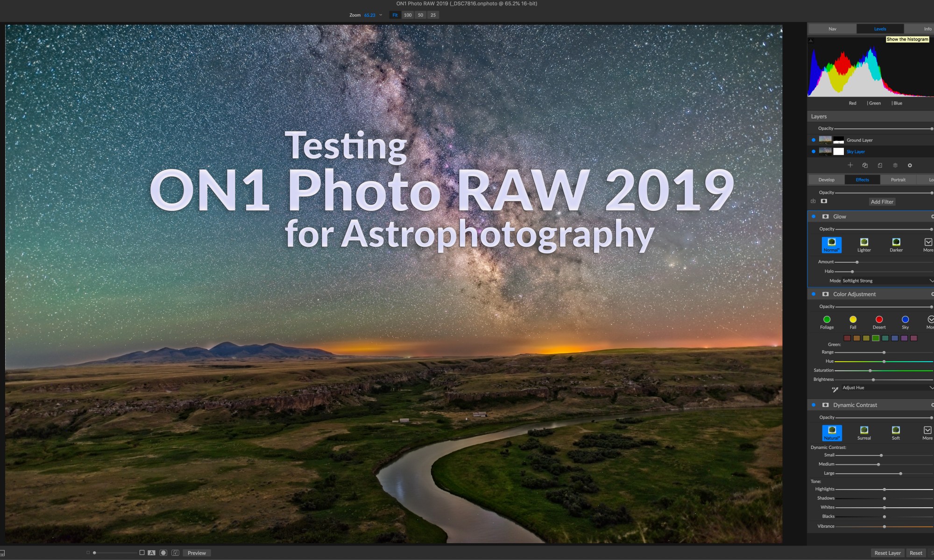Click the show mask circle icon
The height and width of the screenshot is (560, 934).
click(163, 553)
